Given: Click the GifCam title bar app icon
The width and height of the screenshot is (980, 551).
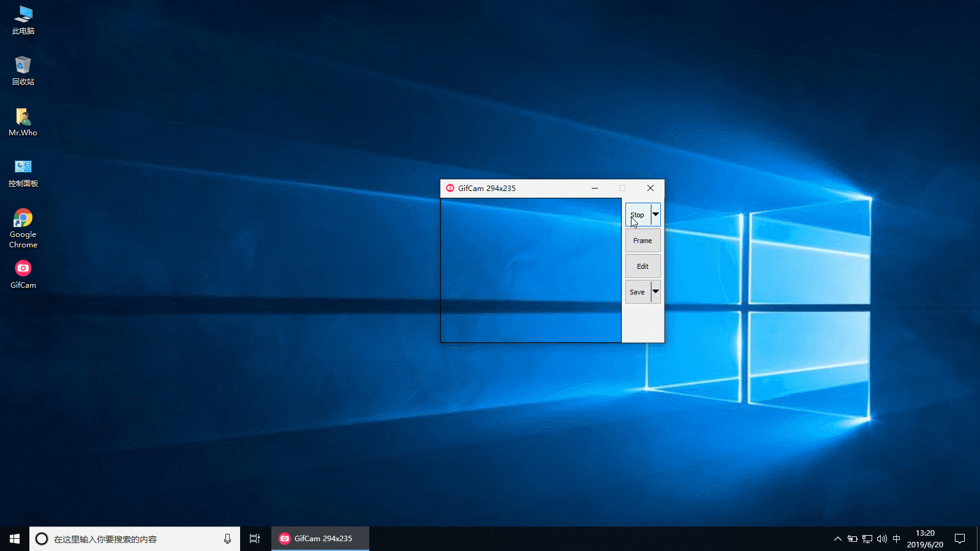Looking at the screenshot, I should click(x=450, y=188).
